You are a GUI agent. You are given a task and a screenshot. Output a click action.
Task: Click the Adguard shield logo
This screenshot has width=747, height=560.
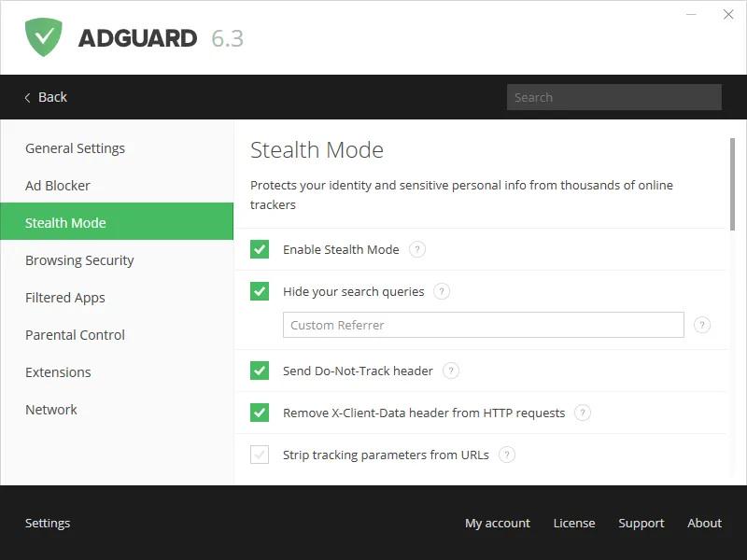[43, 37]
